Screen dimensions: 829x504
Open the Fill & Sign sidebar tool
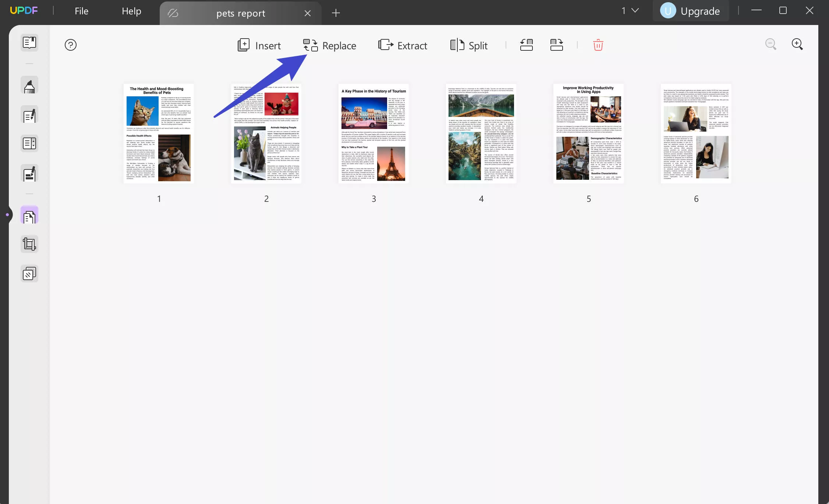(29, 174)
